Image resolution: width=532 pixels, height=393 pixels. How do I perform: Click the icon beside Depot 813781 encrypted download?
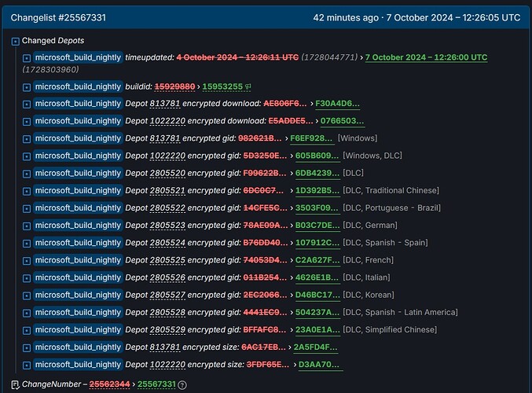point(27,105)
